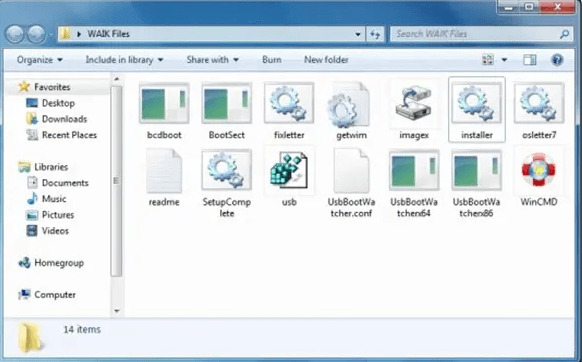Open Downloads in the navigation pane
Image resolution: width=582 pixels, height=362 pixels.
click(65, 119)
